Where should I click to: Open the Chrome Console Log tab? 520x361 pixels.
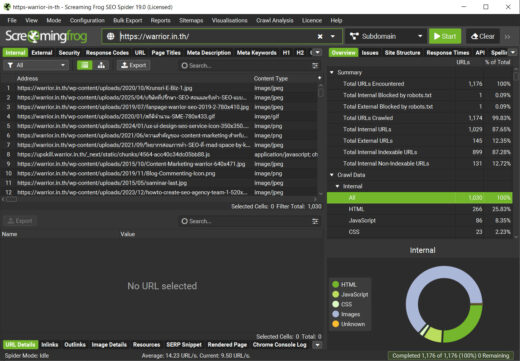[x=279, y=345]
